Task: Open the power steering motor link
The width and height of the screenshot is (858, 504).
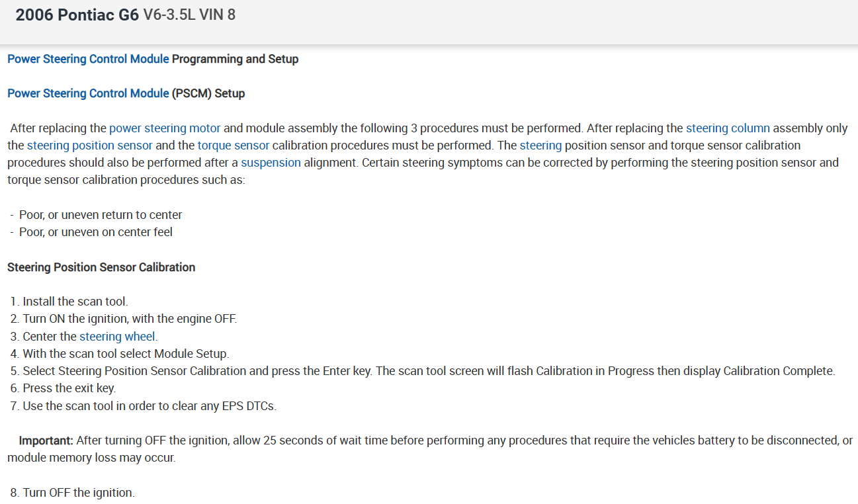Action: [x=165, y=128]
